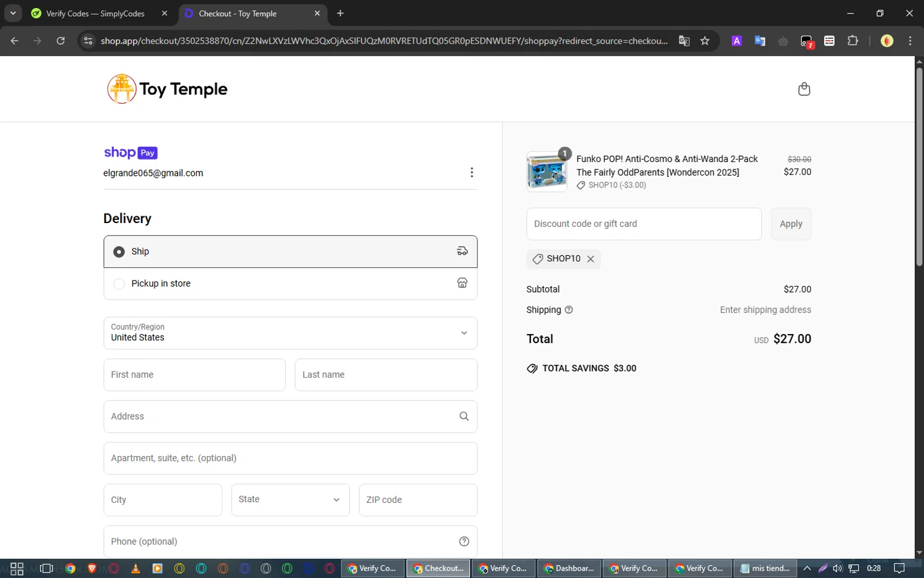Click the Google Translate extension icon
This screenshot has height=578, width=924.
[x=760, y=41]
